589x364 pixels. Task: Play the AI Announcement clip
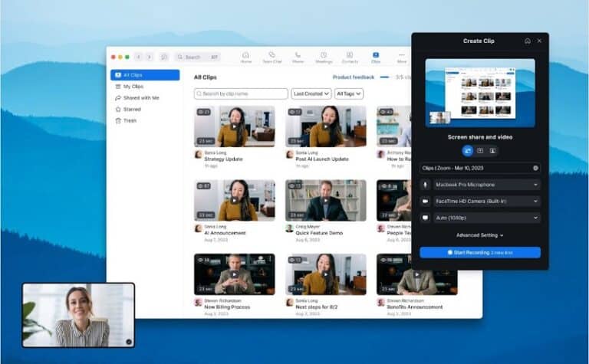235,200
